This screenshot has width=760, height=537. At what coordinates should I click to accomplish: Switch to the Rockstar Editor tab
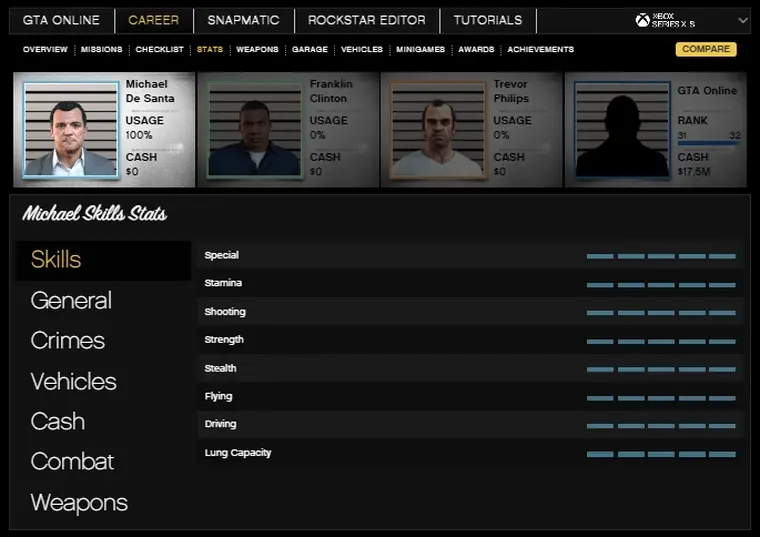[366, 20]
